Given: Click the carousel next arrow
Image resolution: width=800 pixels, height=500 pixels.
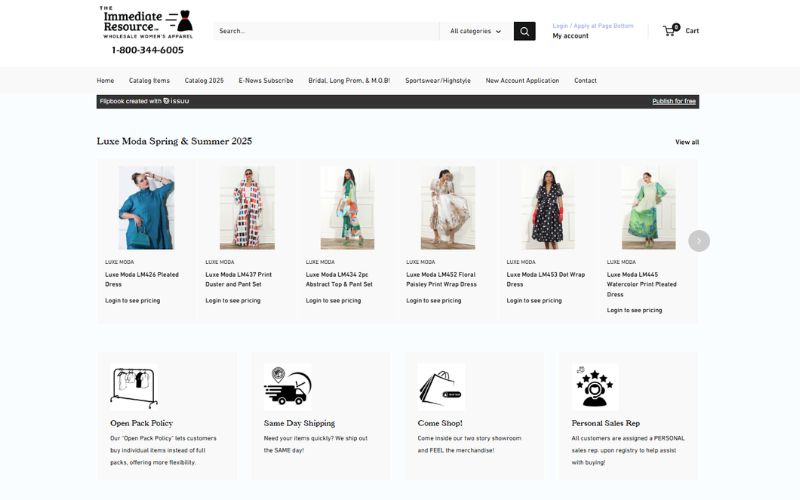Looking at the screenshot, I should tap(698, 241).
